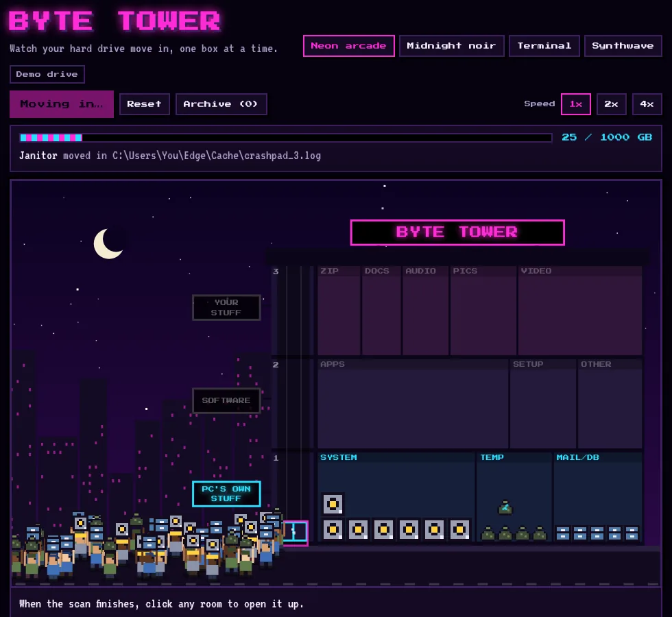Open the VIDEO room

[x=580, y=311]
